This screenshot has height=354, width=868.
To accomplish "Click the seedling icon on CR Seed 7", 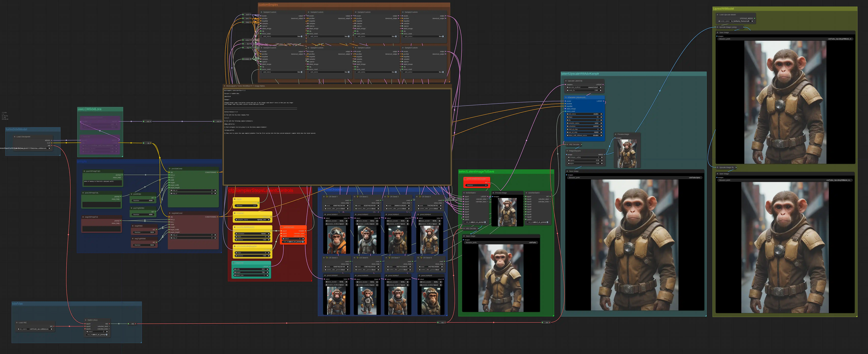I will click(x=389, y=258).
